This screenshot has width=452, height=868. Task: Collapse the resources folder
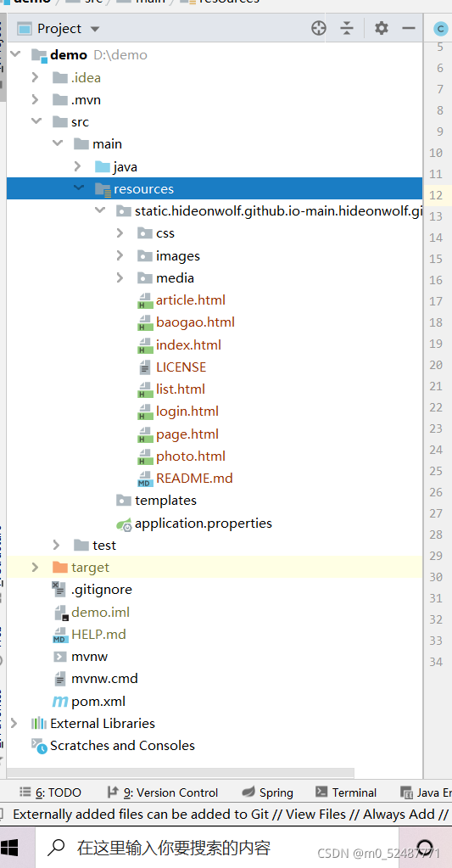79,188
